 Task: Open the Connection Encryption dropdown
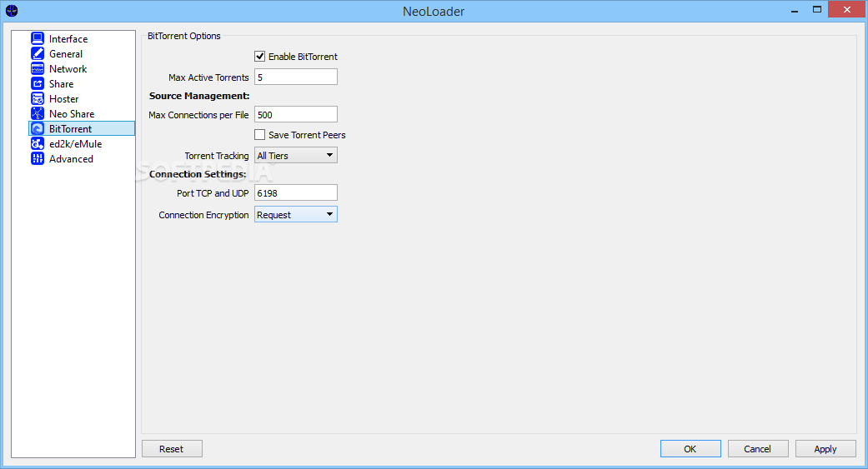point(296,215)
